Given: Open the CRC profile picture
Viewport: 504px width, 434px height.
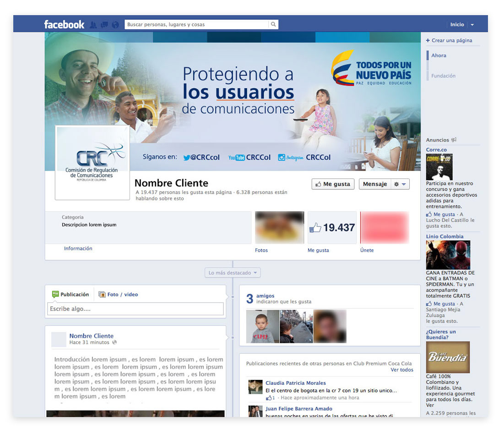Looking at the screenshot, I should [92, 163].
